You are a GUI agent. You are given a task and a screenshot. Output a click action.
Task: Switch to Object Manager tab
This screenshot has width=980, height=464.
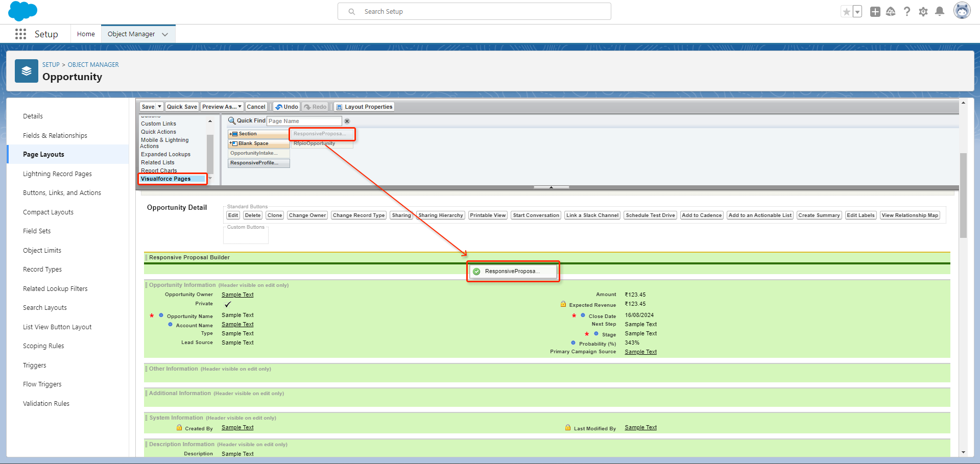point(131,34)
